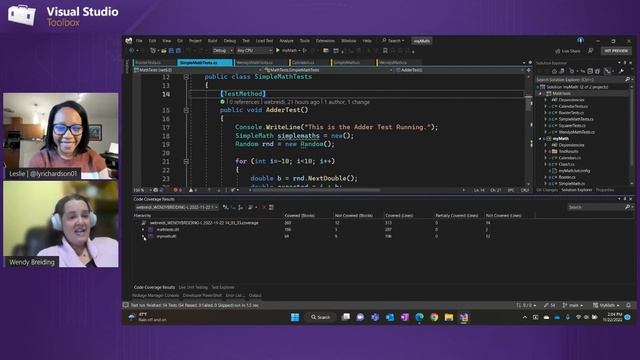Collapse the AdderTest method outlining toggle
The height and width of the screenshot is (360, 640).
(186, 110)
